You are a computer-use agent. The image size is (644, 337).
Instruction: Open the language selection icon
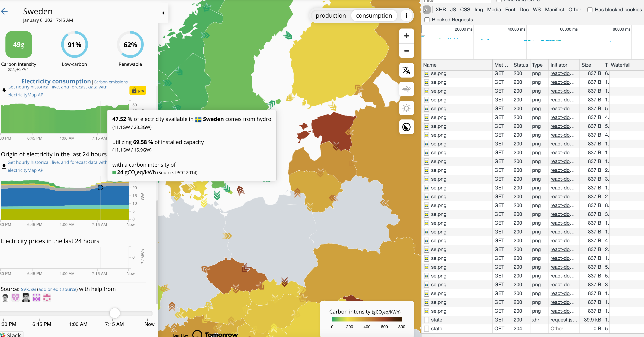coord(406,70)
